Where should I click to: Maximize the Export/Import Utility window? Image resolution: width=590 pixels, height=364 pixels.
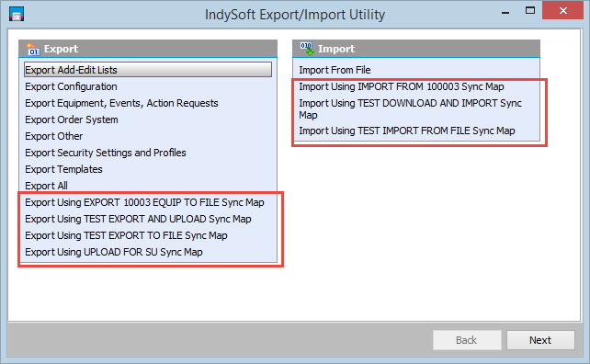530,10
